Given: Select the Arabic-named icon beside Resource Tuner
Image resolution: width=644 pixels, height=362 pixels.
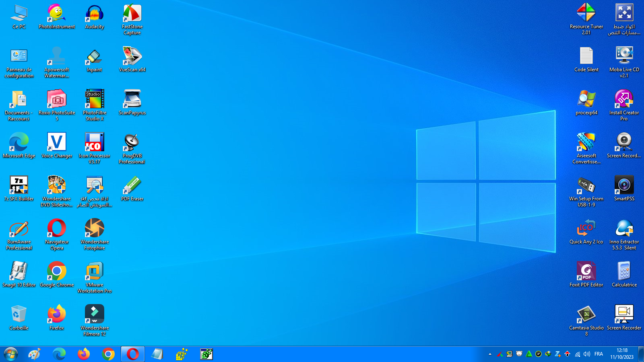Looking at the screenshot, I should coord(624,20).
